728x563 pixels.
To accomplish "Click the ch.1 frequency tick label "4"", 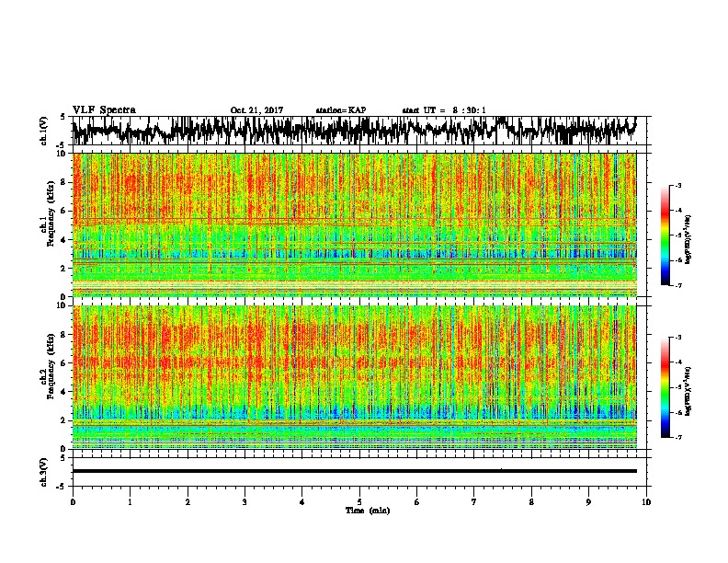I will click(64, 240).
